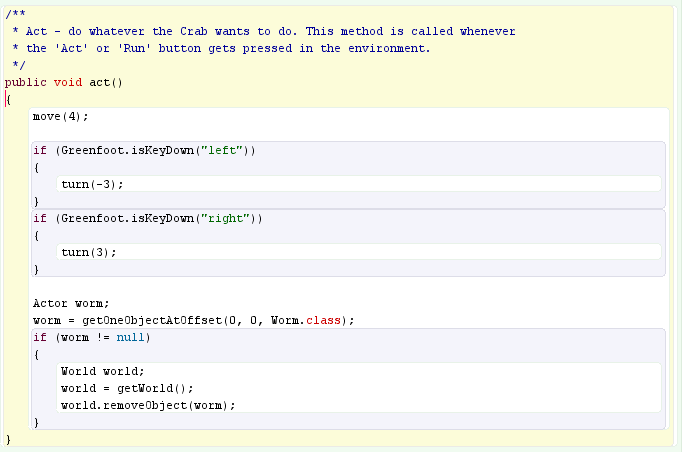692x452 pixels.
Task: Place cursor on the turn(-3); line
Action: tap(92, 184)
